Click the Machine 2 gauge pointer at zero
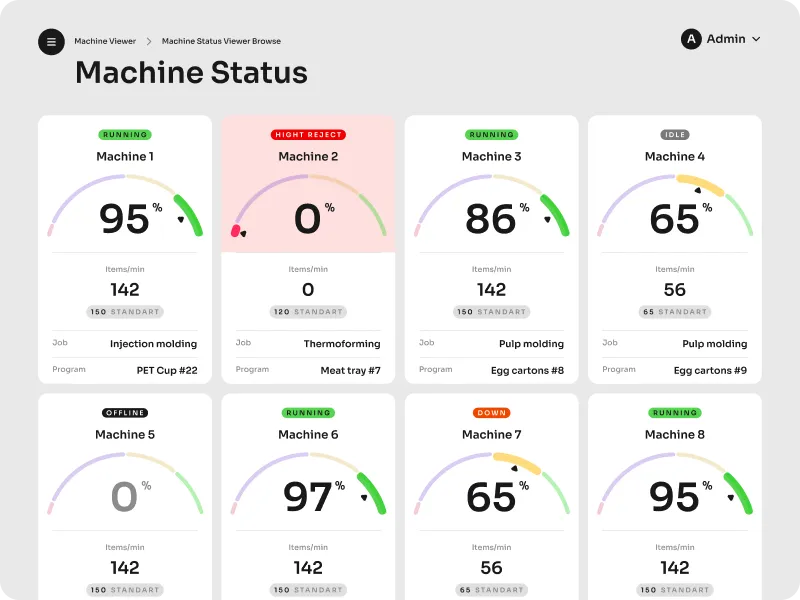 point(243,234)
